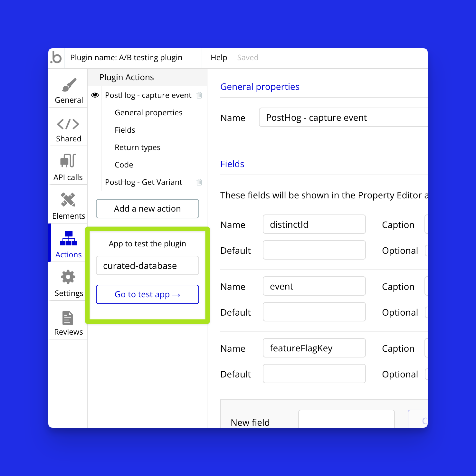Viewport: 476px width, 476px height.
Task: Open the Help menu
Action: [x=219, y=58]
